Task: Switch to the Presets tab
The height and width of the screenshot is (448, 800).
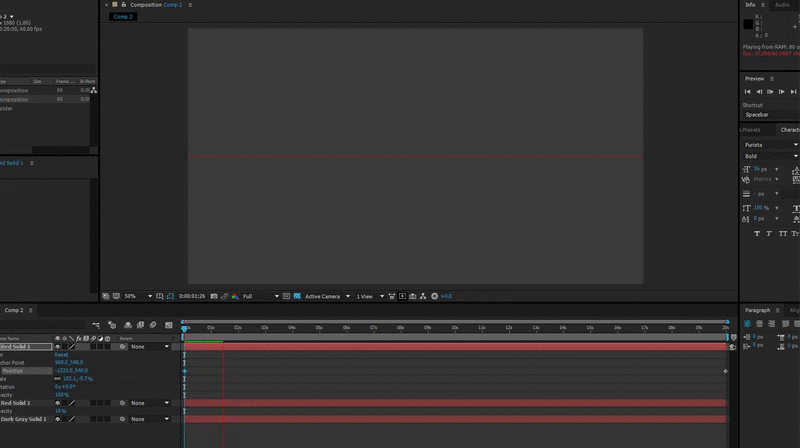Action: [x=751, y=130]
